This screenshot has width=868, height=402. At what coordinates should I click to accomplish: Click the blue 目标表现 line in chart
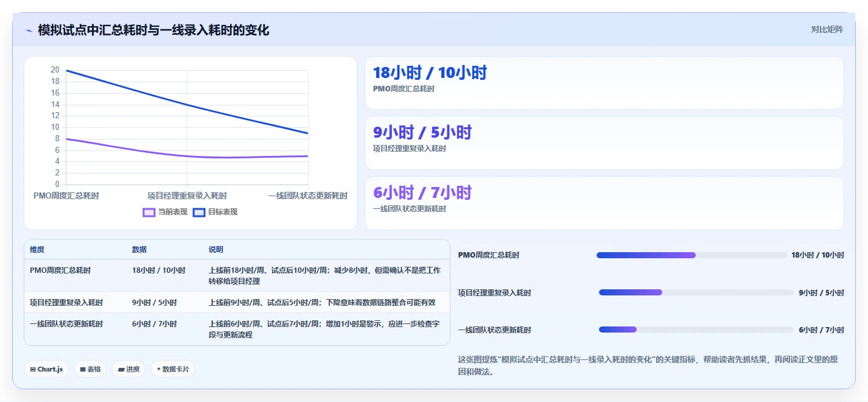187,104
